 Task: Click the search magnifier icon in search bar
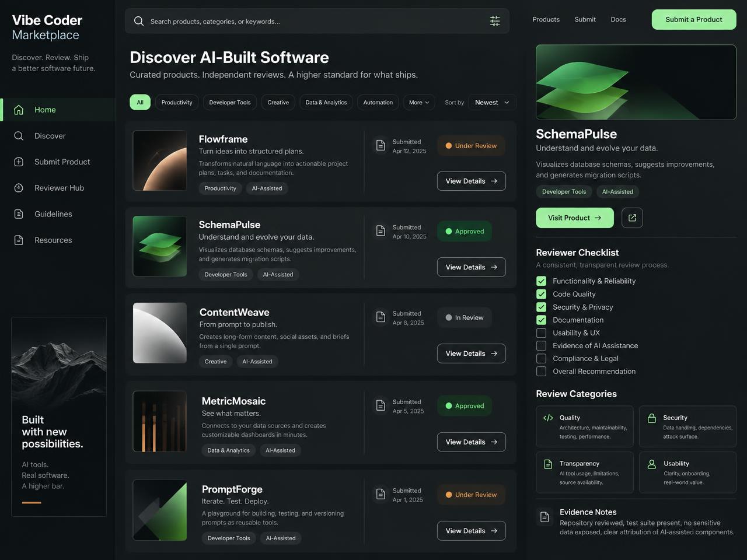tap(139, 21)
